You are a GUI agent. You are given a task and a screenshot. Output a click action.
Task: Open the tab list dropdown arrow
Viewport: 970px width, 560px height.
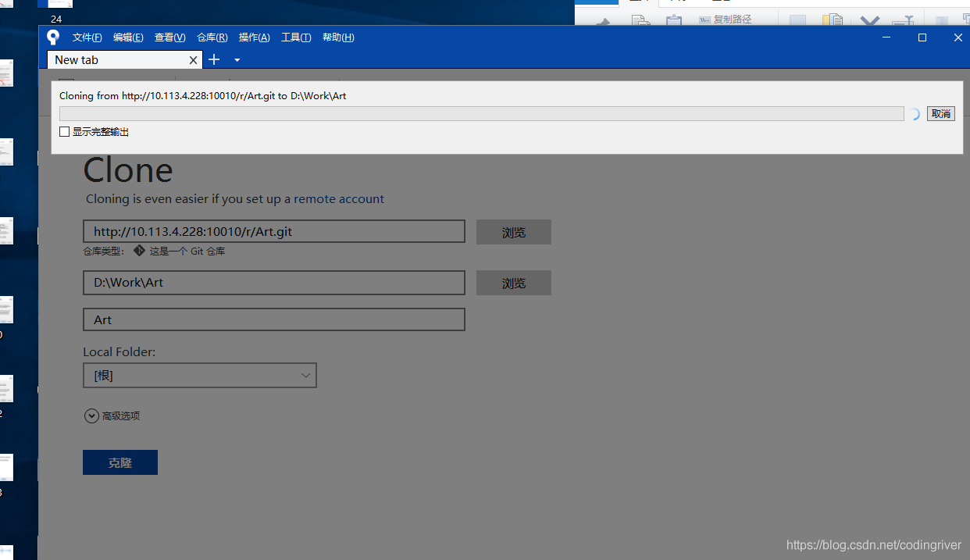pyautogui.click(x=237, y=60)
